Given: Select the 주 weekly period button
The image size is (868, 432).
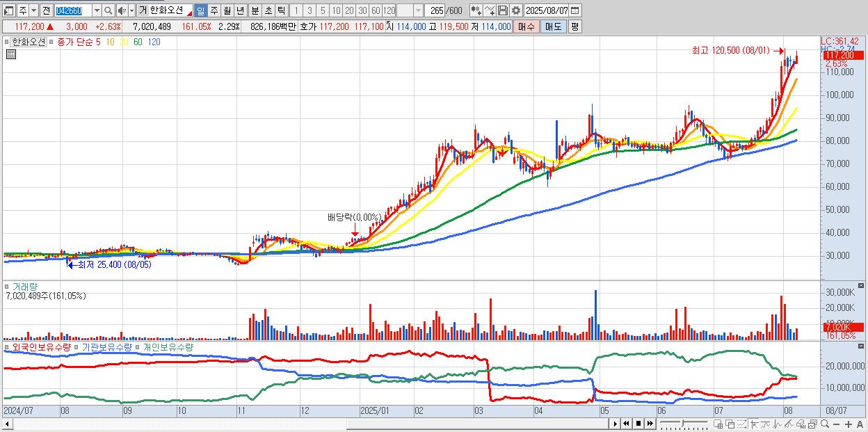Looking at the screenshot, I should (214, 10).
